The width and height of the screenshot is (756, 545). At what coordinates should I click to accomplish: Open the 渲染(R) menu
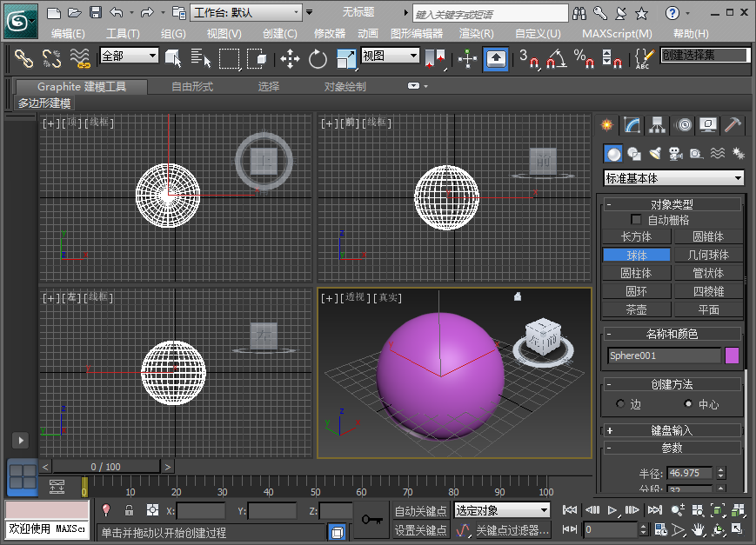477,34
